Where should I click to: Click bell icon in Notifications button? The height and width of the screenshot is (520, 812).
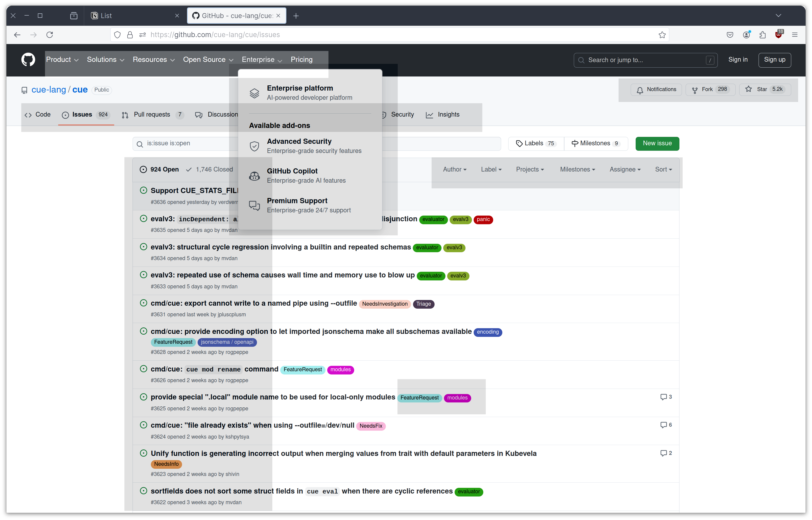coord(640,90)
